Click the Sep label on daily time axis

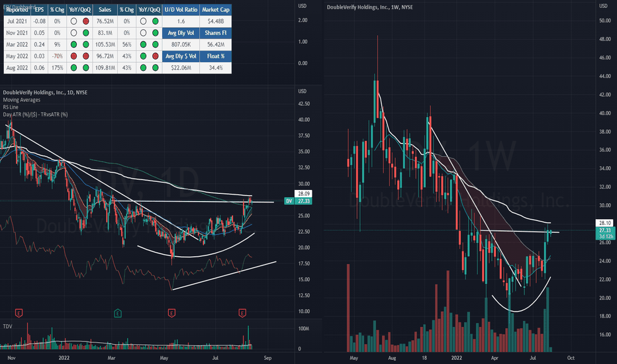click(267, 358)
